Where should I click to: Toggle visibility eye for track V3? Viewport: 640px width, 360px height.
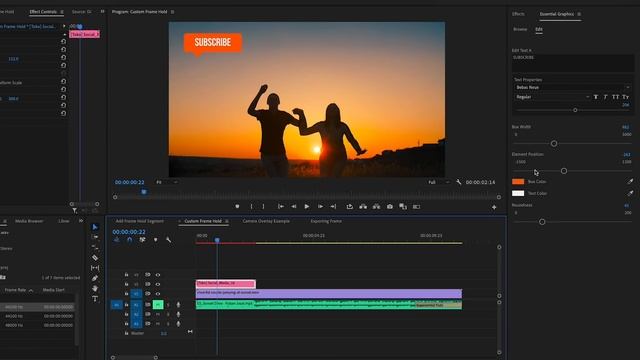158,275
